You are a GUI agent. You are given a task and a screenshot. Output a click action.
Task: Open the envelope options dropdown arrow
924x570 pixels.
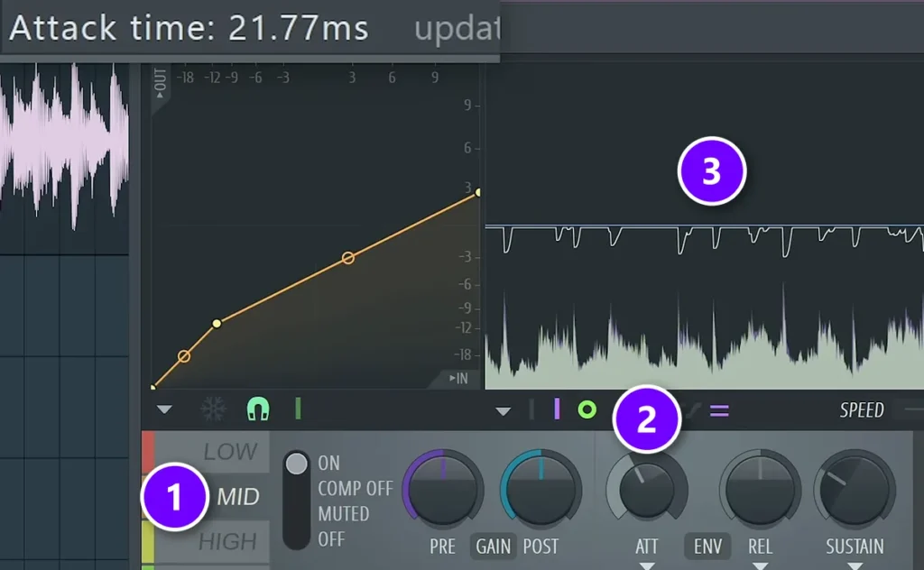(164, 409)
